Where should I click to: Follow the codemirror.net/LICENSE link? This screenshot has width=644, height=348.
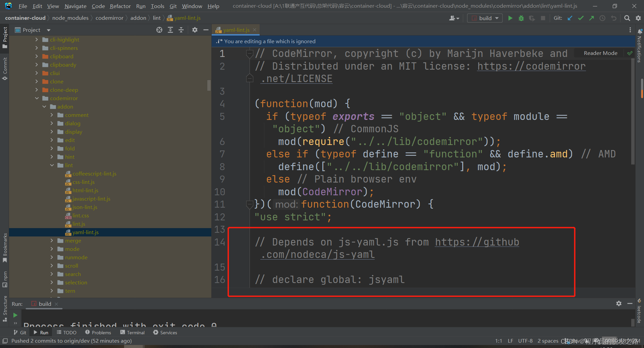click(x=531, y=66)
